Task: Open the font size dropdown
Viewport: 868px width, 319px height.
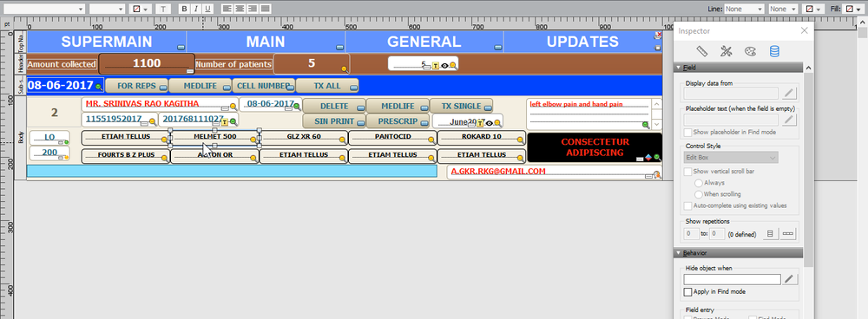Action: 107,9
